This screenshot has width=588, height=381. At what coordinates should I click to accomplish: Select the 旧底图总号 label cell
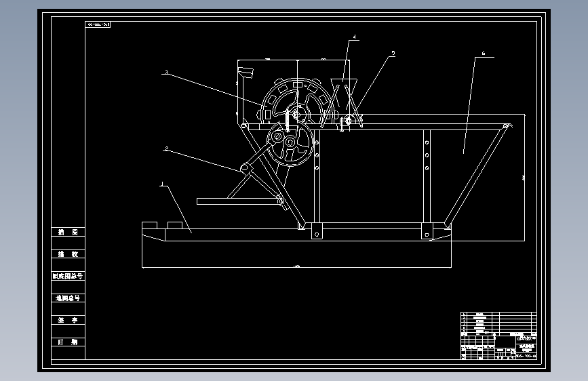coord(68,276)
